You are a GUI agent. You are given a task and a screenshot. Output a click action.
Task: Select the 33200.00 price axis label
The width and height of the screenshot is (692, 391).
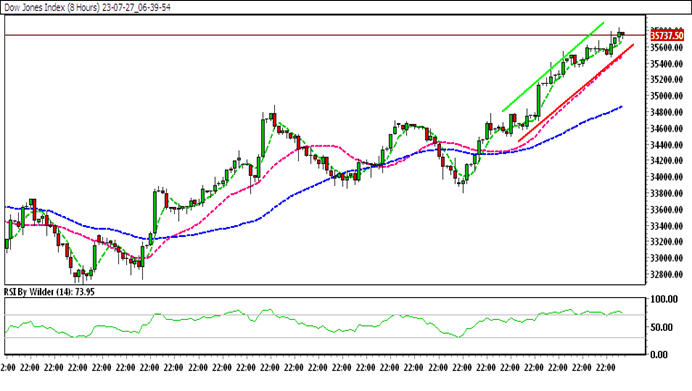pyautogui.click(x=666, y=242)
